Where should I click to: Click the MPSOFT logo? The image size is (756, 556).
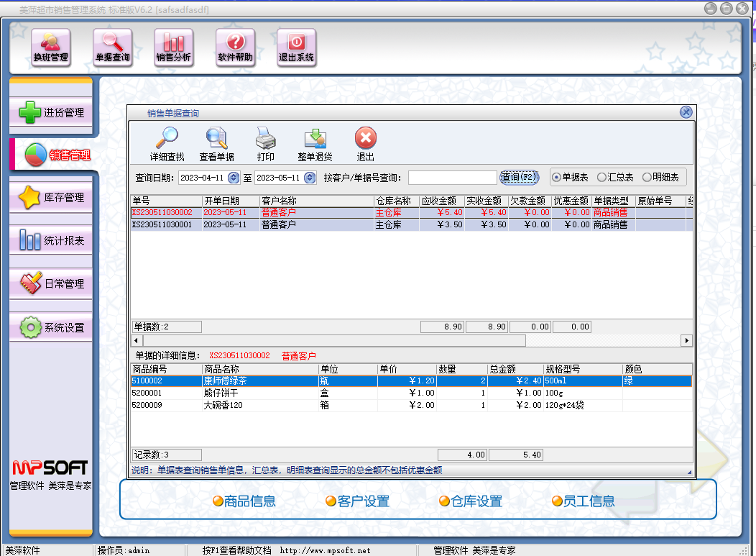[x=50, y=468]
